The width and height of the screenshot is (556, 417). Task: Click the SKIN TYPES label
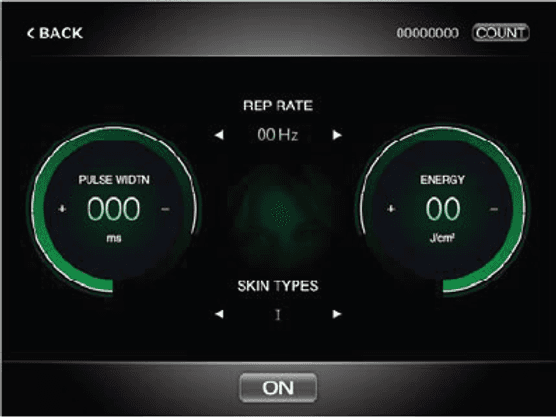click(278, 286)
